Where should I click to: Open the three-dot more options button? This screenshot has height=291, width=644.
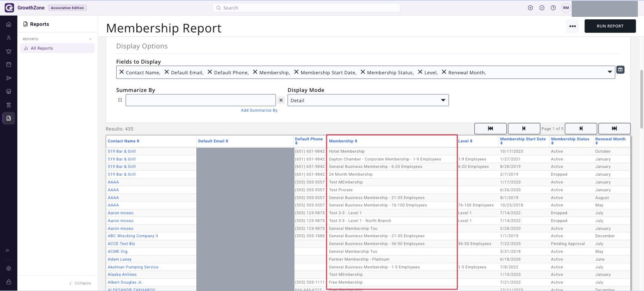pos(573,26)
